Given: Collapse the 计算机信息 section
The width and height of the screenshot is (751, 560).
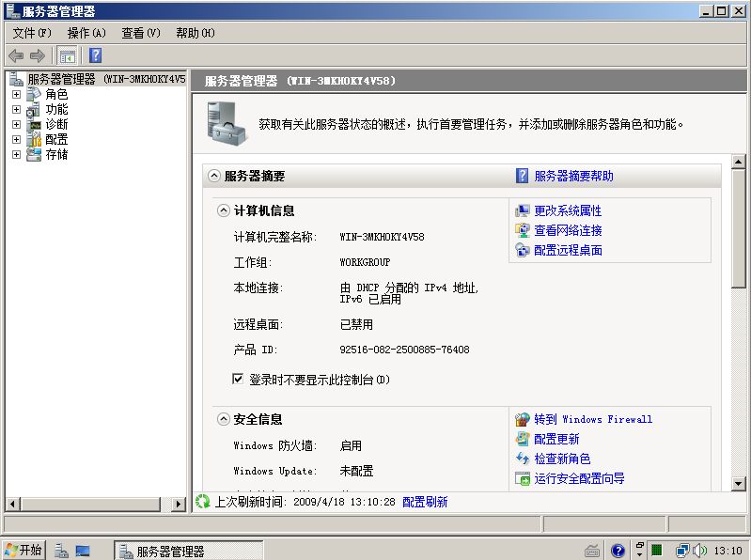Looking at the screenshot, I should tap(223, 210).
